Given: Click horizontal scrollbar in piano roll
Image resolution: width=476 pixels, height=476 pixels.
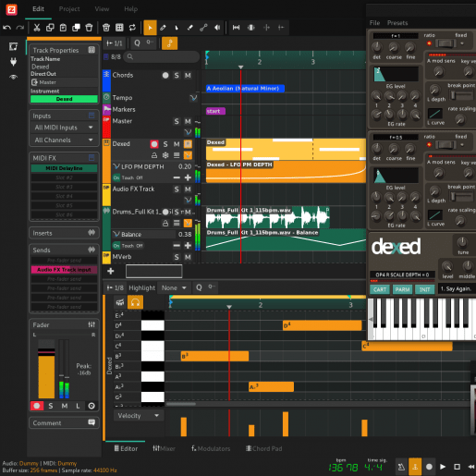Looking at the screenshot, I should click(180, 404).
